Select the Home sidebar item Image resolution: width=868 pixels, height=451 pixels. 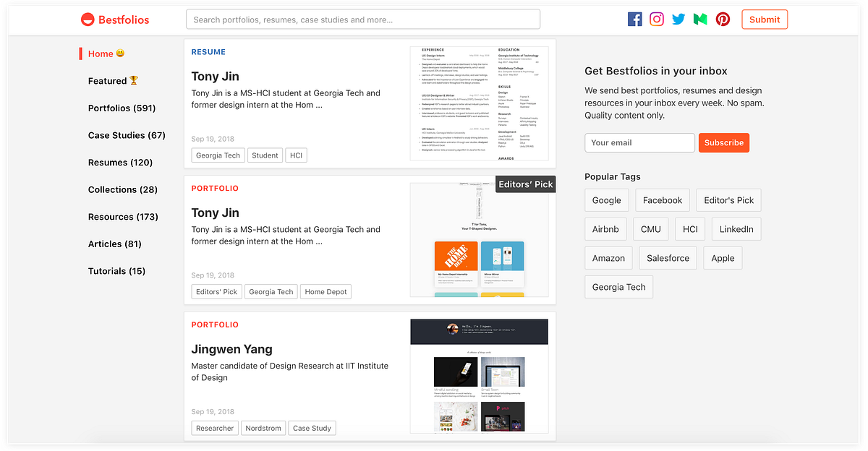click(x=99, y=53)
